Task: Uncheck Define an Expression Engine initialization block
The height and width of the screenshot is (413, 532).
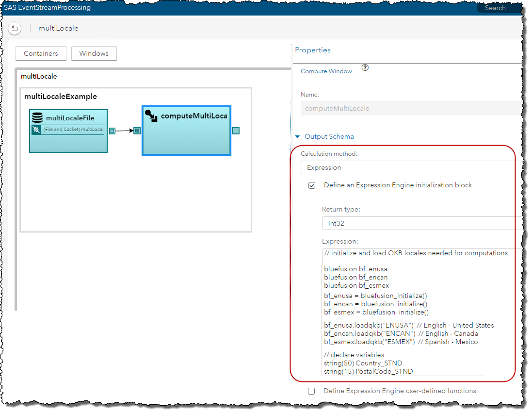Action: click(x=312, y=185)
